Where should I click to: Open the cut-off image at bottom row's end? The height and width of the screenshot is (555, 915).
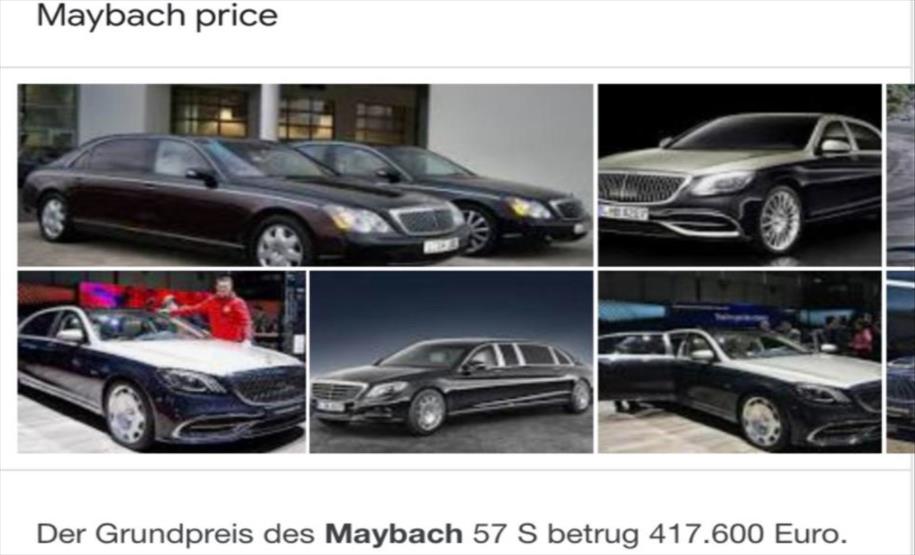[900, 362]
